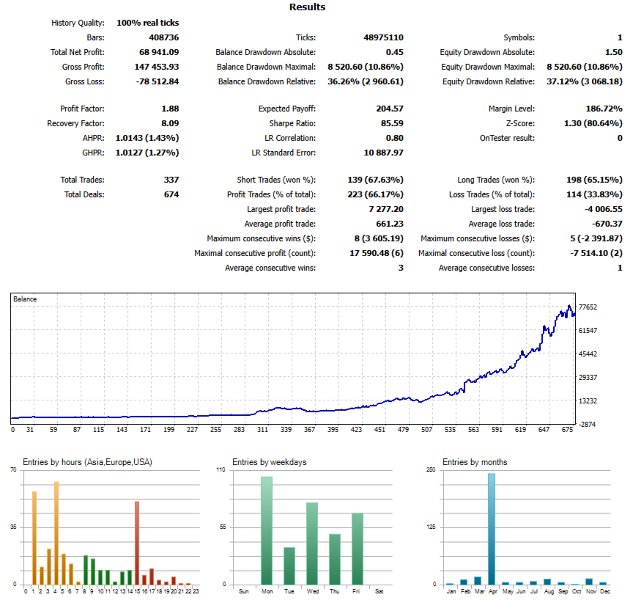
Task: Click the Symbols label
Action: (x=519, y=38)
